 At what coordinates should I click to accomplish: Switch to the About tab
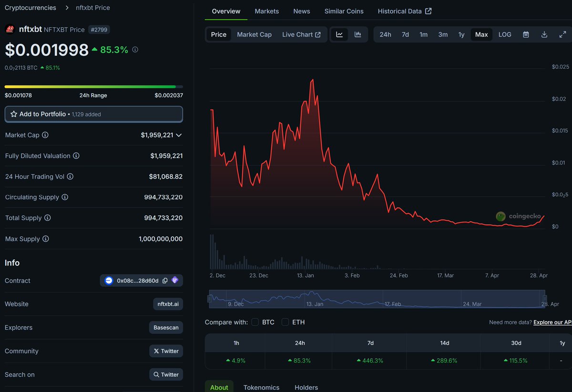(x=219, y=387)
